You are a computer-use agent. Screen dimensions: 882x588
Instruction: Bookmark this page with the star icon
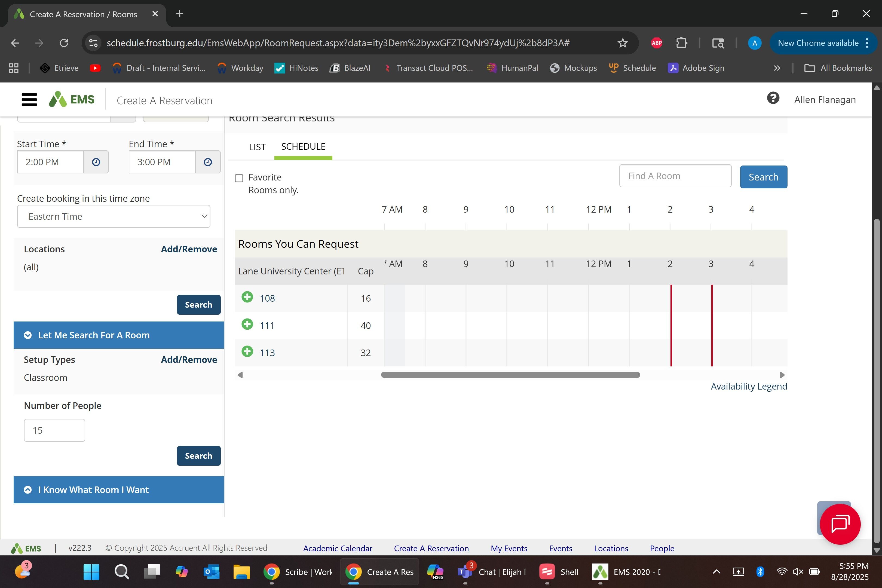(623, 43)
